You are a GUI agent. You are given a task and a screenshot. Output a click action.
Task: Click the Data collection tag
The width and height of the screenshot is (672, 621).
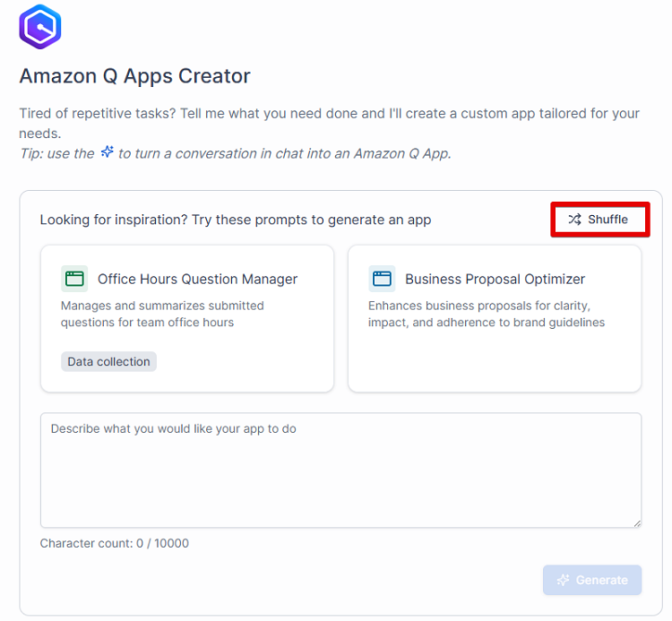pos(109,362)
